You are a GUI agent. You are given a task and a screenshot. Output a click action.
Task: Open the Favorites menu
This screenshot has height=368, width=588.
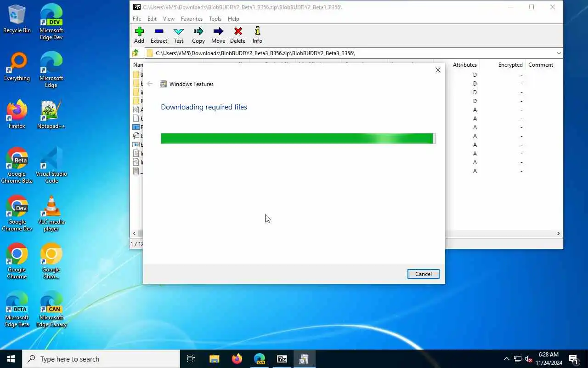click(192, 19)
